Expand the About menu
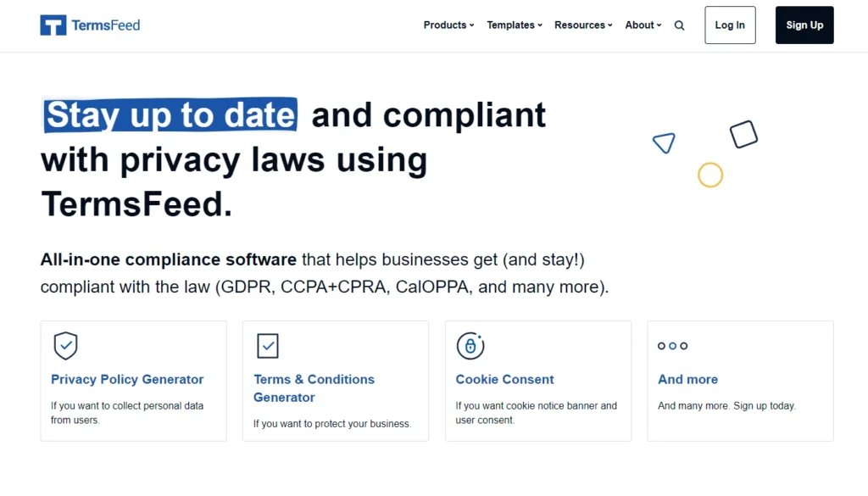868x496 pixels. click(x=643, y=25)
